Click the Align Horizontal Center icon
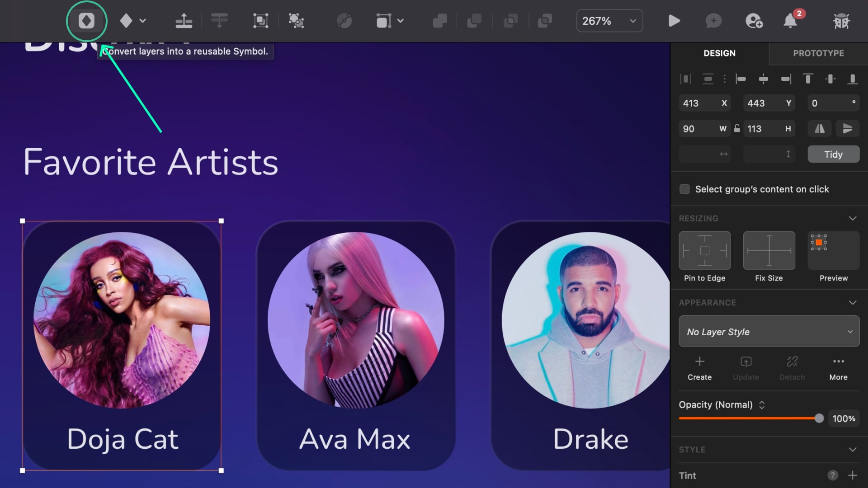The width and height of the screenshot is (868, 488). pyautogui.click(x=764, y=79)
